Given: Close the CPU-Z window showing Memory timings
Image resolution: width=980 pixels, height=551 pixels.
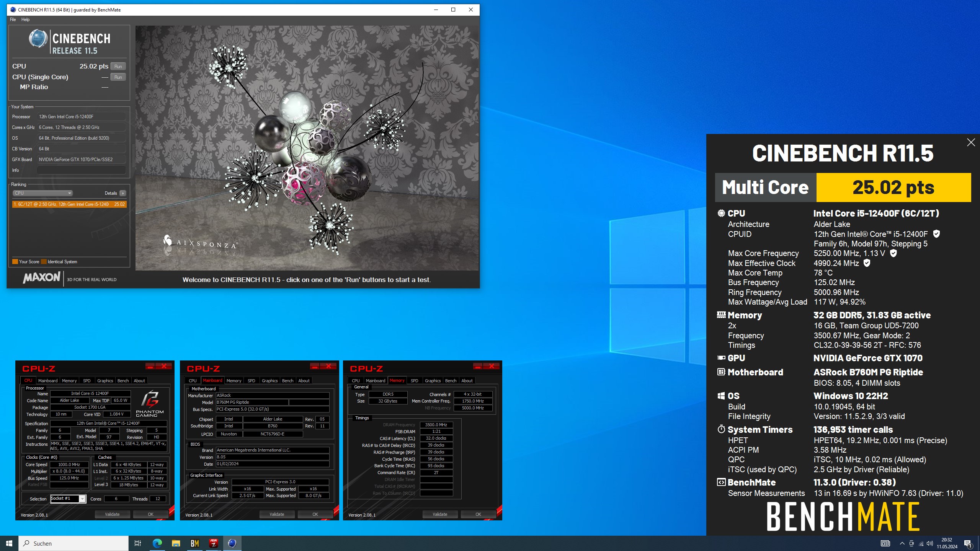Looking at the screenshot, I should point(492,366).
